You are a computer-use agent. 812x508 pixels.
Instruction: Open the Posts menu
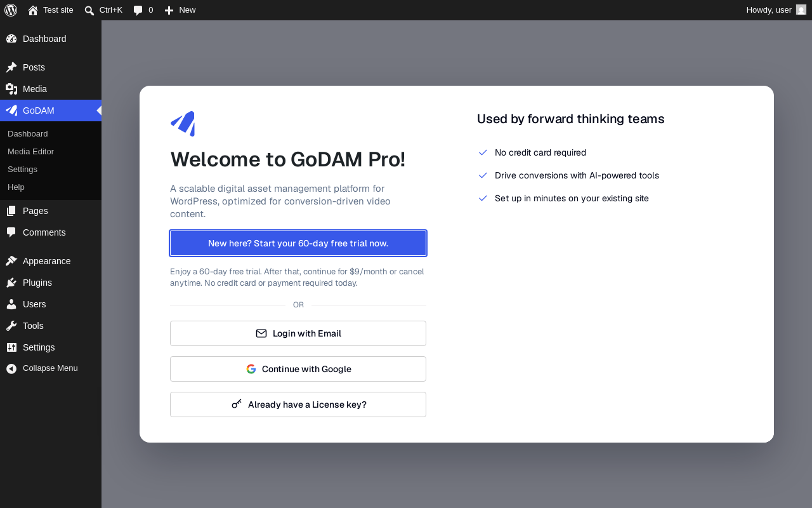coord(51,67)
